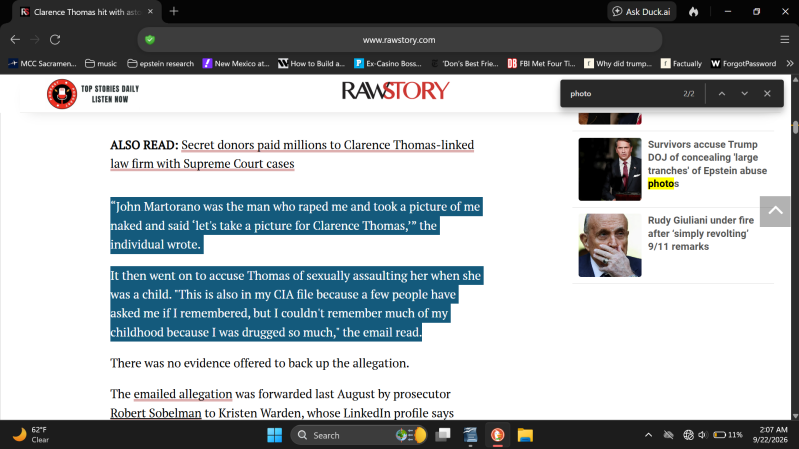Open a new browser tab
Image resolution: width=799 pixels, height=449 pixels.
click(x=174, y=11)
